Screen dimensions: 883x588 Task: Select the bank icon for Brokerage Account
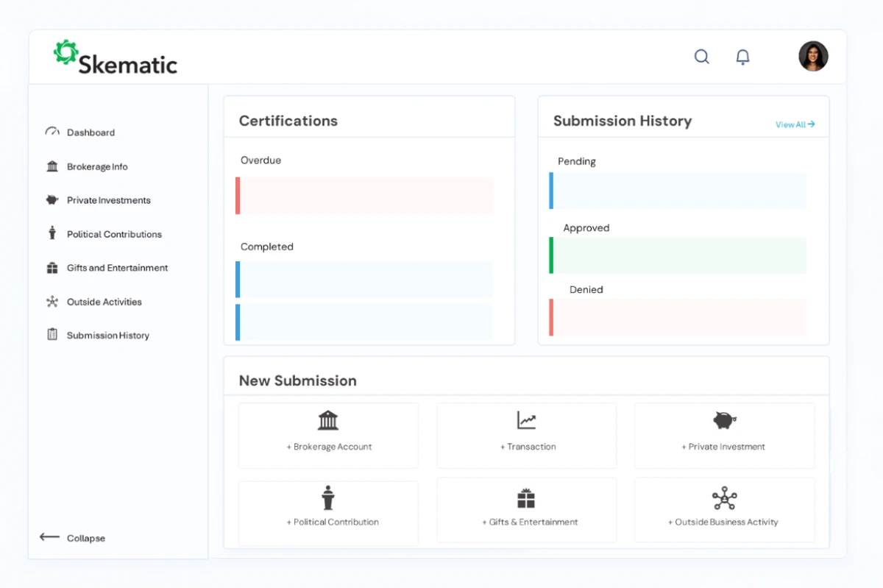(x=328, y=420)
